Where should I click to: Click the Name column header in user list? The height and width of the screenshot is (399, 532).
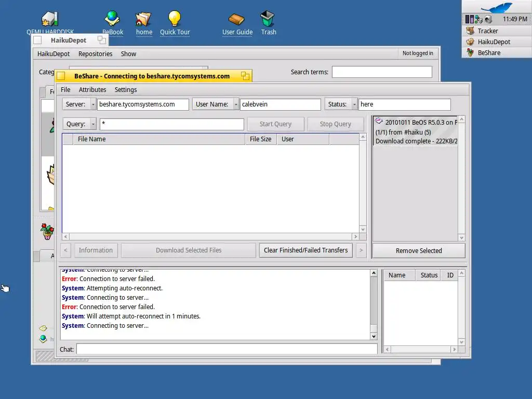click(x=400, y=275)
